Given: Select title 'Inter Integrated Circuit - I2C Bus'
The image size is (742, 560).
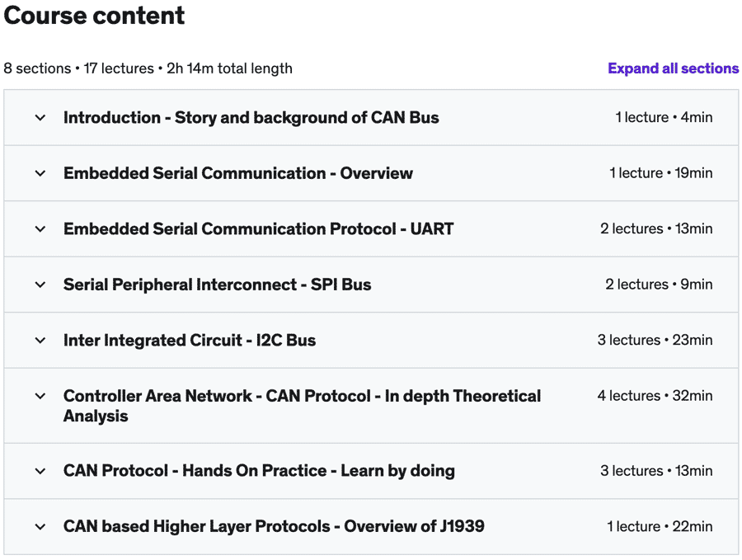Looking at the screenshot, I should pyautogui.click(x=190, y=341).
